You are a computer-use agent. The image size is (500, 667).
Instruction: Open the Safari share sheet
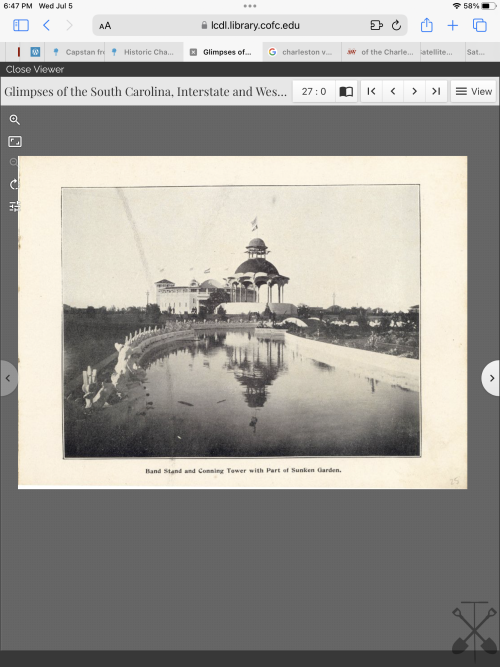pyautogui.click(x=426, y=25)
